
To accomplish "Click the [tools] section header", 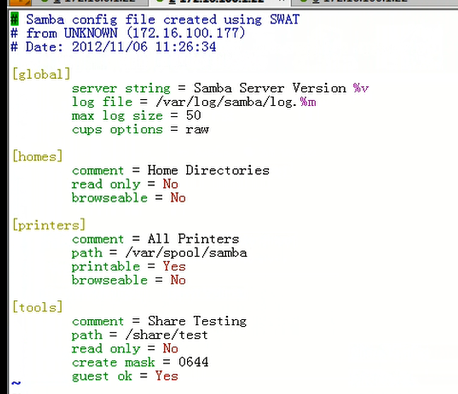I will pos(37,307).
